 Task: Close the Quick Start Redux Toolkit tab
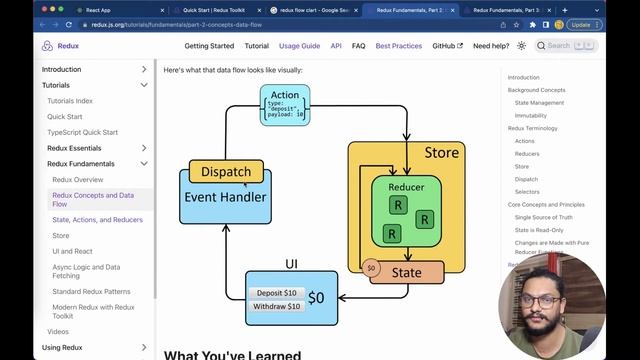[259, 10]
